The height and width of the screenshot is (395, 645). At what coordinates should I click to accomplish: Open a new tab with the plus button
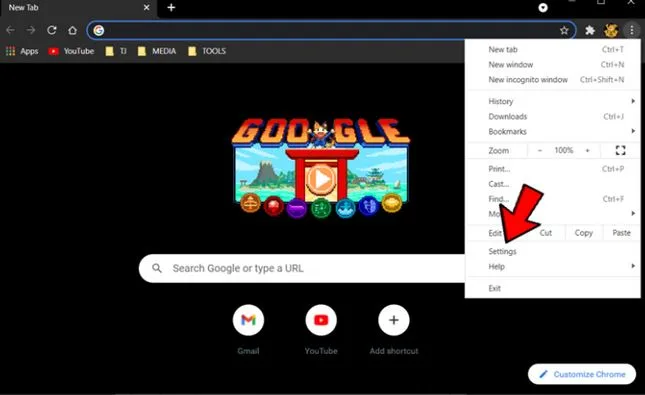pyautogui.click(x=171, y=7)
